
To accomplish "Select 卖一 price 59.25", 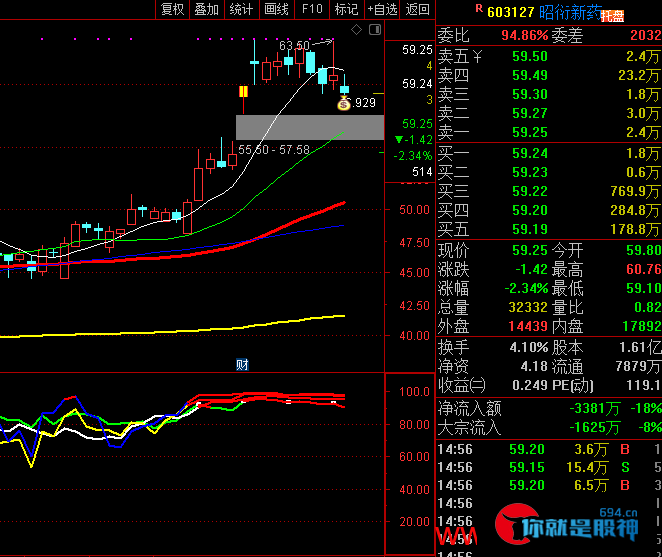I will [530, 132].
